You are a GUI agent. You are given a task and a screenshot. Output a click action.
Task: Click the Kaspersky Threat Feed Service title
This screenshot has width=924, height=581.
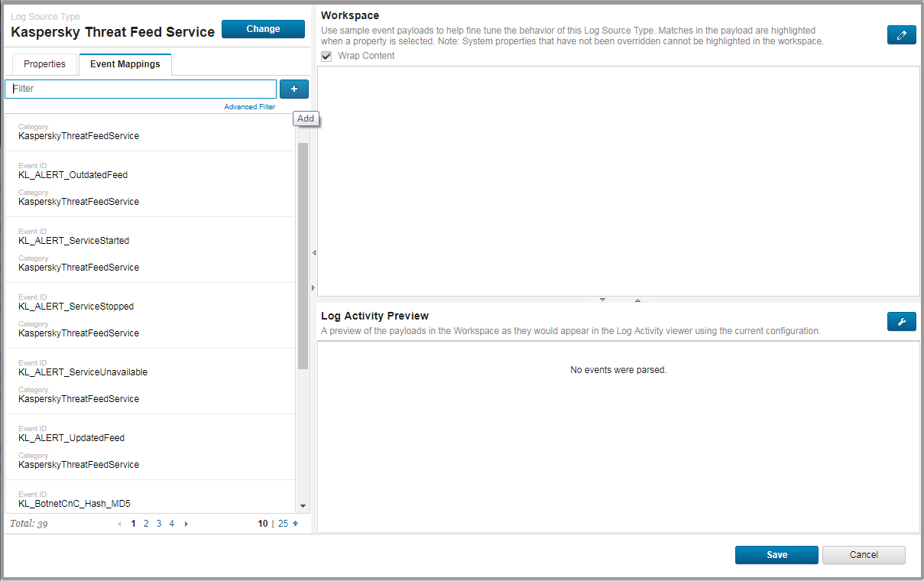pos(113,32)
